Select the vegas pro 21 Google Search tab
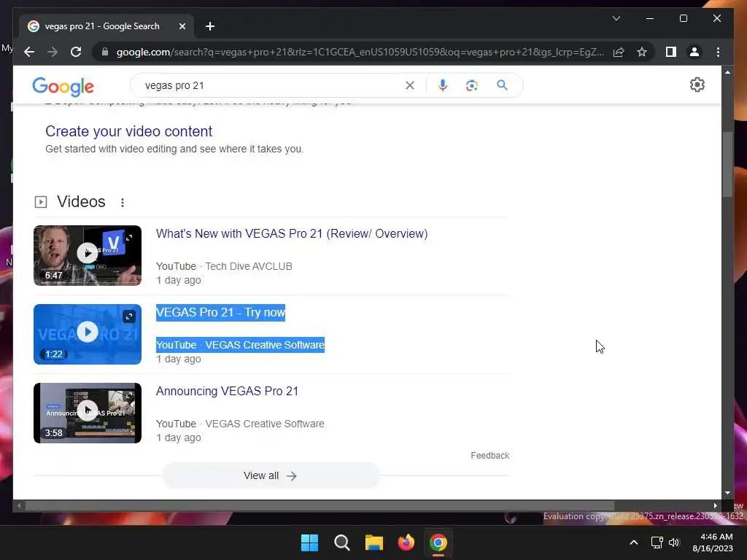This screenshot has width=747, height=560. (x=107, y=26)
